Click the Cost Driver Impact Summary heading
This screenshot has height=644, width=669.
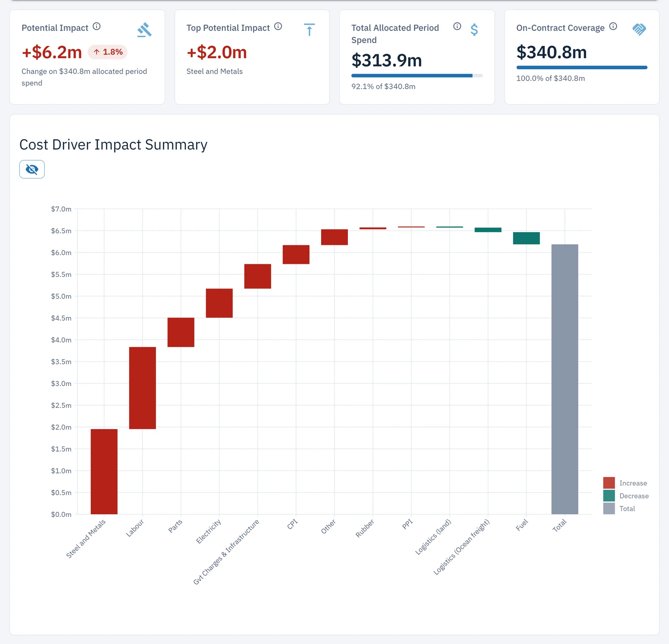pyautogui.click(x=113, y=145)
